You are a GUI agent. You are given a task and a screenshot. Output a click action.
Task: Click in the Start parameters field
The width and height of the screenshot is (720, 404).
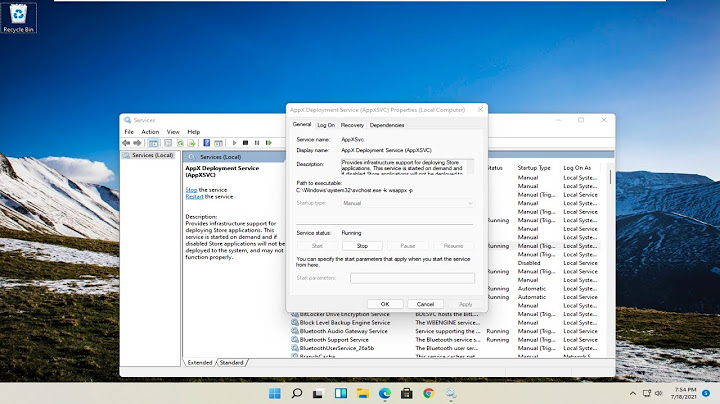(x=412, y=278)
